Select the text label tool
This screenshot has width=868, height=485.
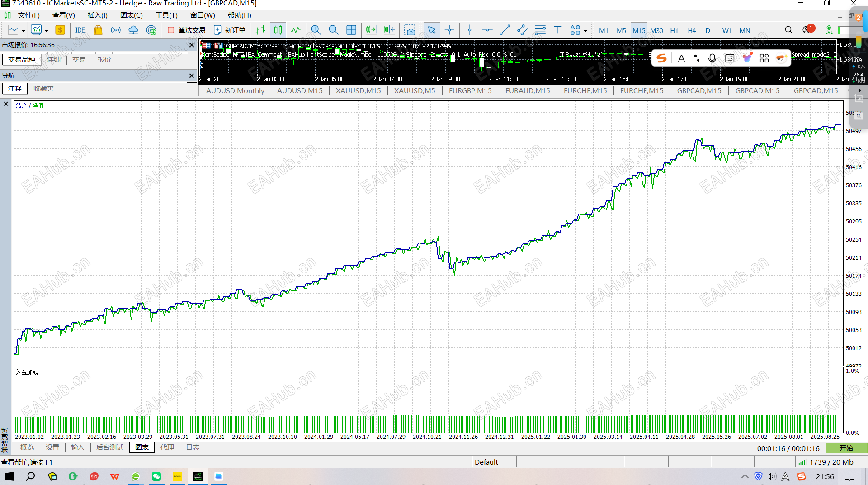558,30
